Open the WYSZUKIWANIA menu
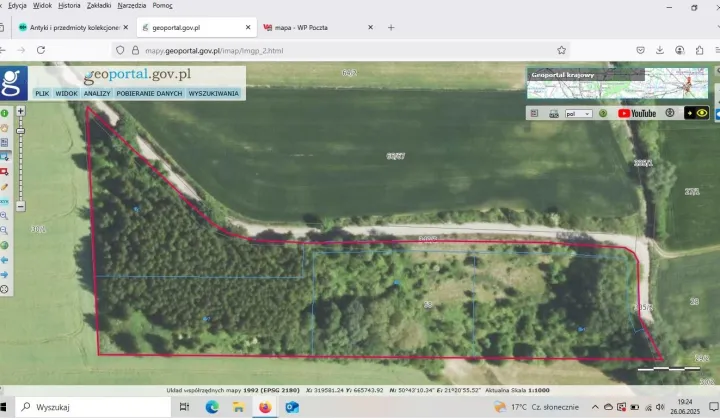 (214, 93)
